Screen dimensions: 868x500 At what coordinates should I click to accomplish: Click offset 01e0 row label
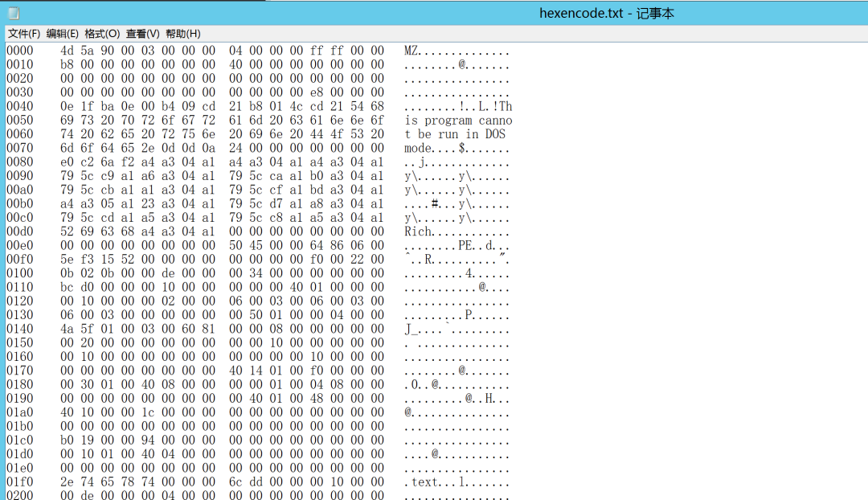pyautogui.click(x=20, y=468)
